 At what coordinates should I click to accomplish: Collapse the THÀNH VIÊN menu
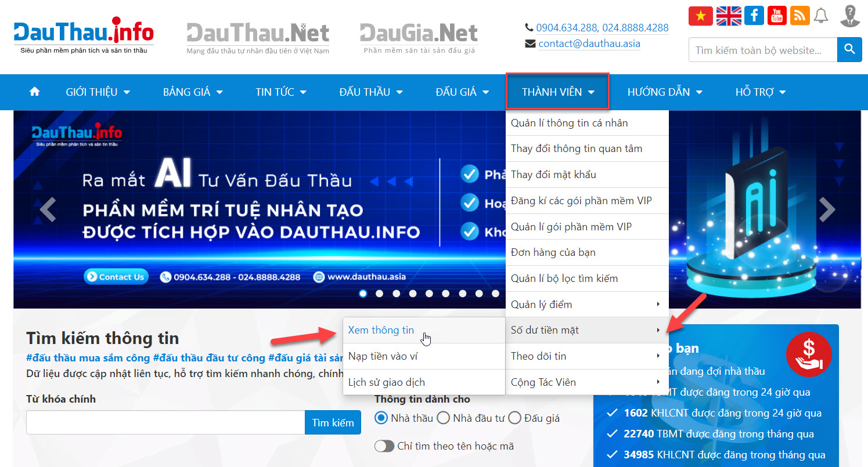point(557,92)
